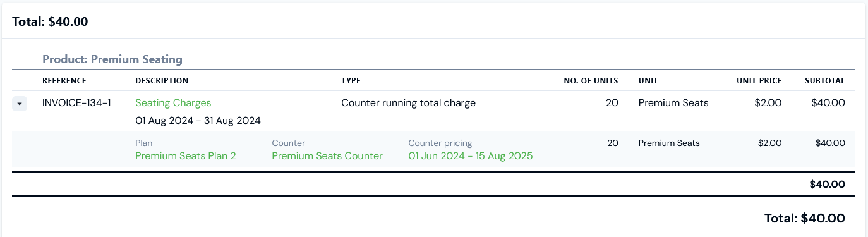Click the top Total: $40.00 heading
This screenshot has width=868, height=237.
pyautogui.click(x=50, y=21)
